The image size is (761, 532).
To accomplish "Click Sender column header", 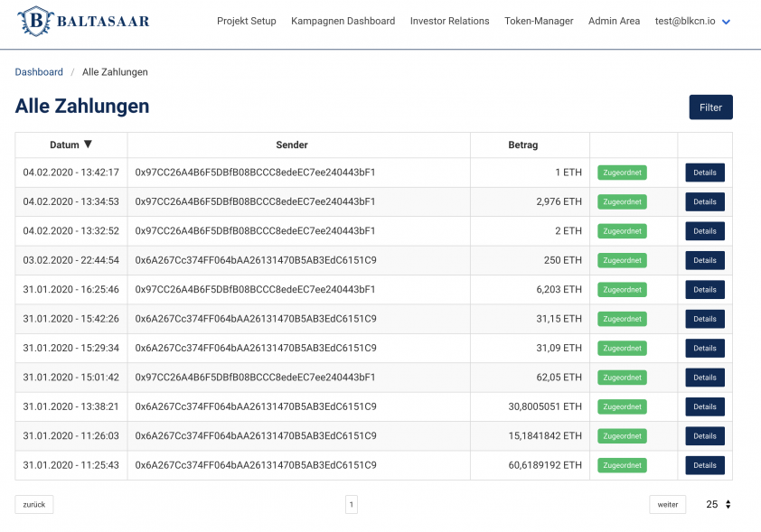I will [292, 145].
